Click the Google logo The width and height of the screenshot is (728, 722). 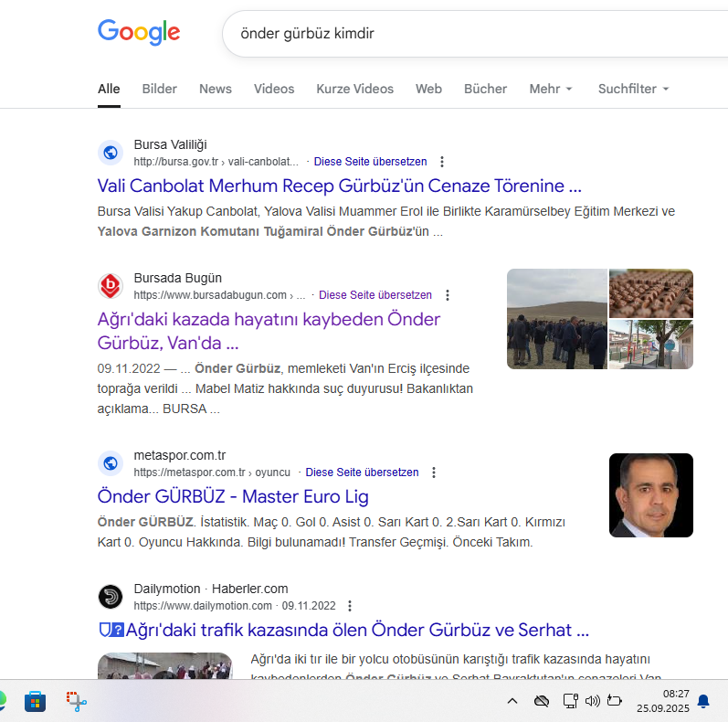point(138,32)
